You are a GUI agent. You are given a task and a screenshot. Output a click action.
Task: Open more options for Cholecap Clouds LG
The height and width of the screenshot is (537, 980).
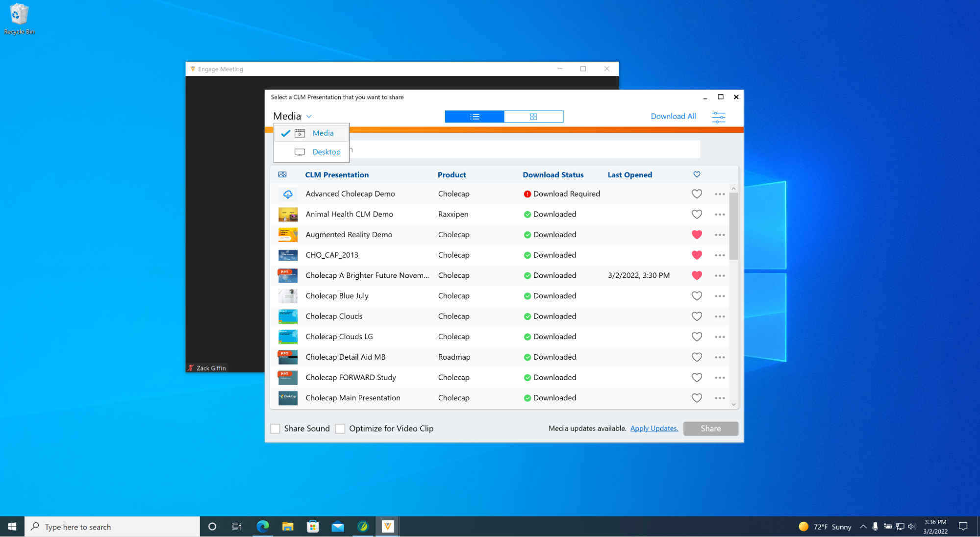(x=719, y=337)
